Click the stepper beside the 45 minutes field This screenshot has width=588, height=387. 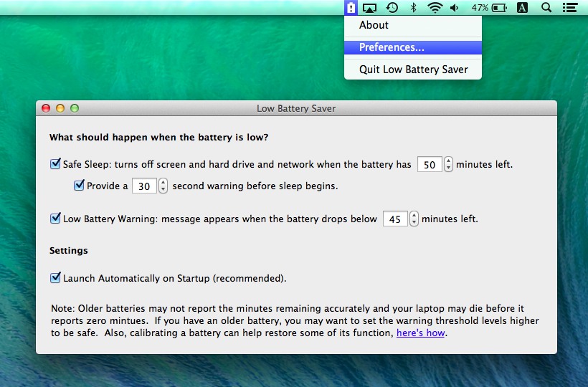pyautogui.click(x=414, y=219)
